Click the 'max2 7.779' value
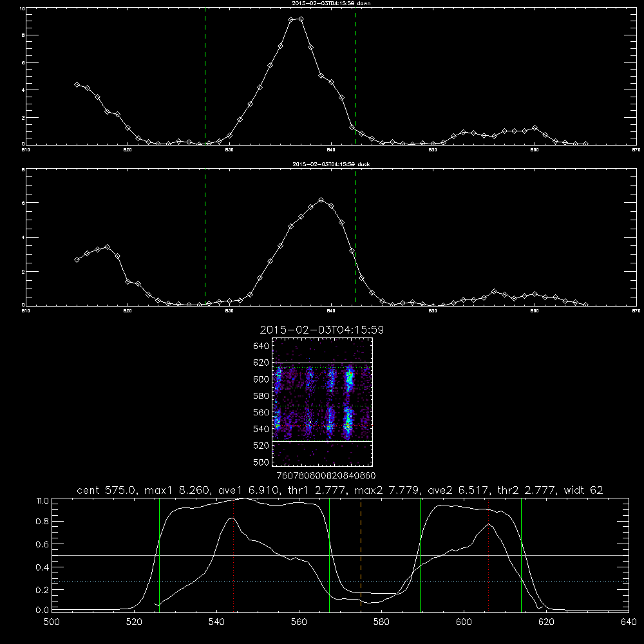Screen dimensions: 644x644 click(387, 490)
